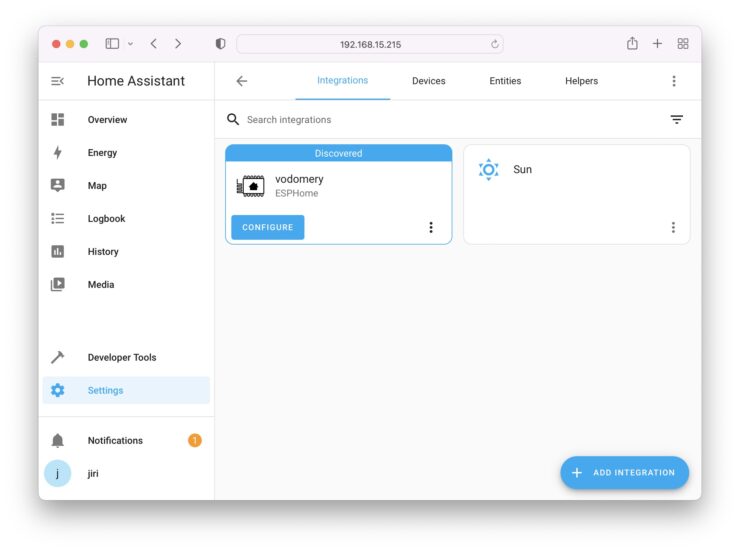Click the orange notification count badge
The image size is (740, 551).
click(x=195, y=440)
